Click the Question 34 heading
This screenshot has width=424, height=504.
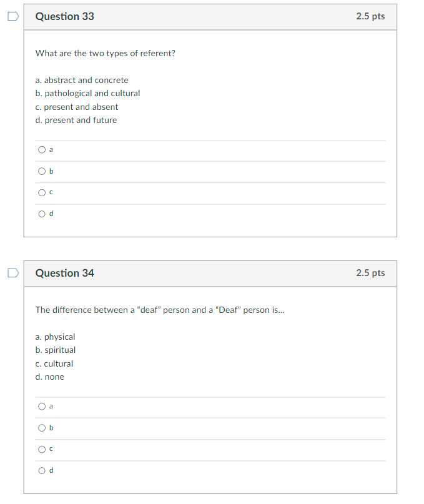(65, 274)
